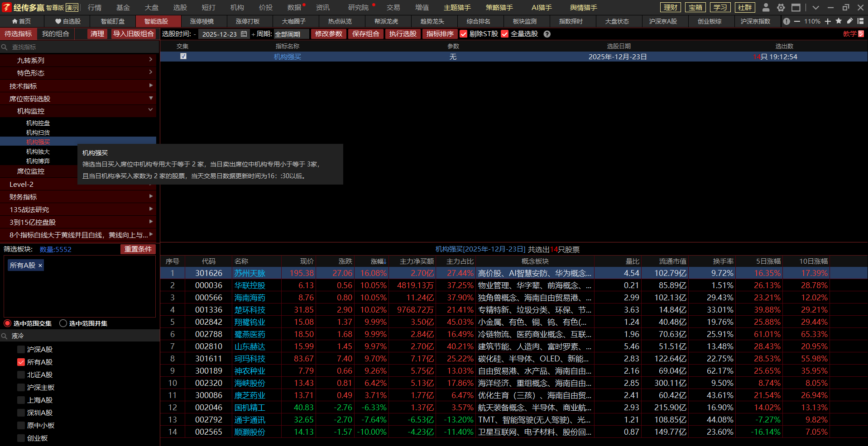868x446 pixels.
Task: Click the zoom out minus icon
Action: coord(797,21)
